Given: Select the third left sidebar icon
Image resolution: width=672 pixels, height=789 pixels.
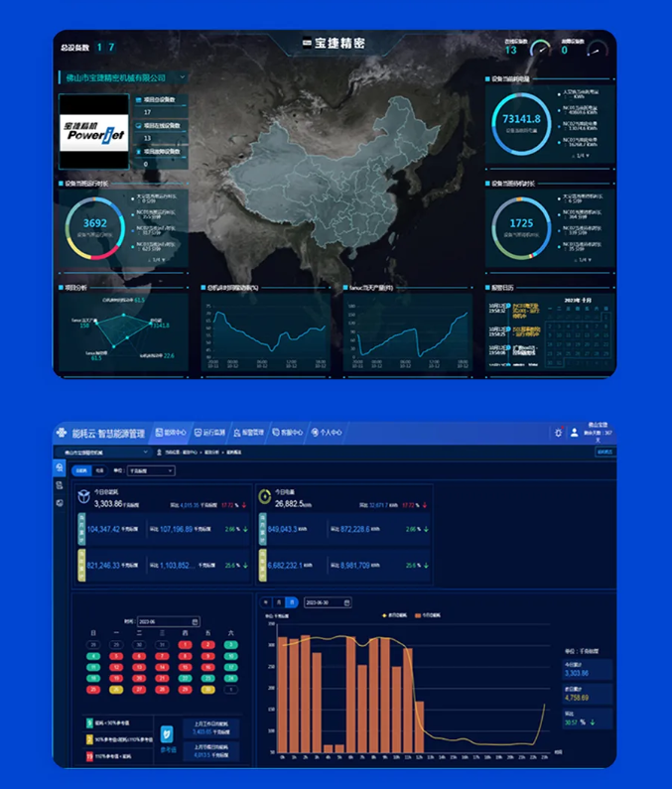Looking at the screenshot, I should [60, 502].
